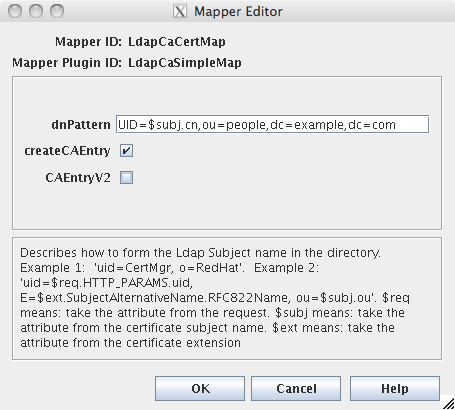The image size is (455, 410).
Task: Select the LdapCaCertMap mapper ID value
Action: [177, 42]
